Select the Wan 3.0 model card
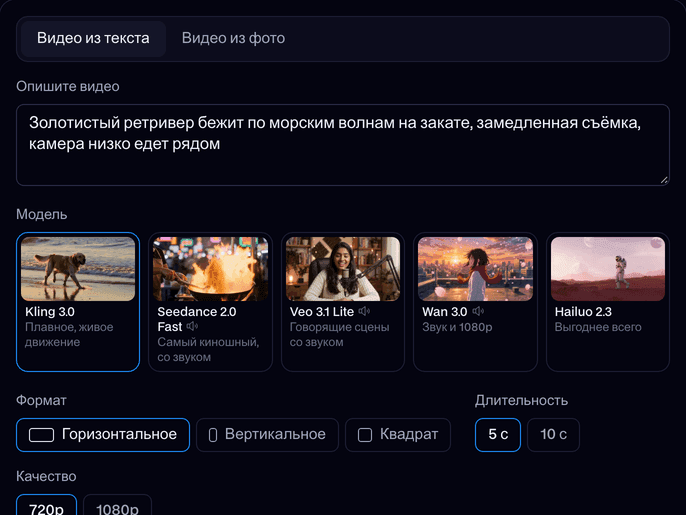This screenshot has height=515, width=686. pos(475,302)
